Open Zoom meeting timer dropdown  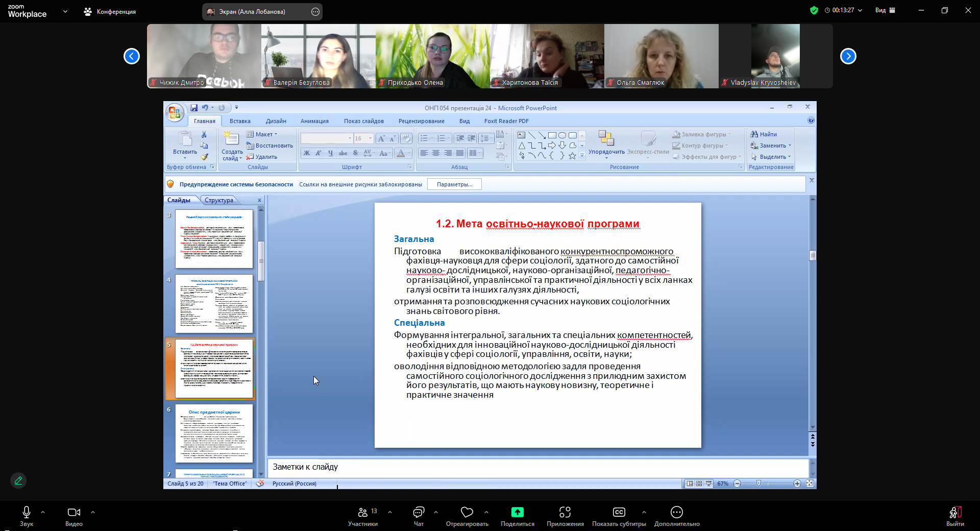pyautogui.click(x=861, y=10)
